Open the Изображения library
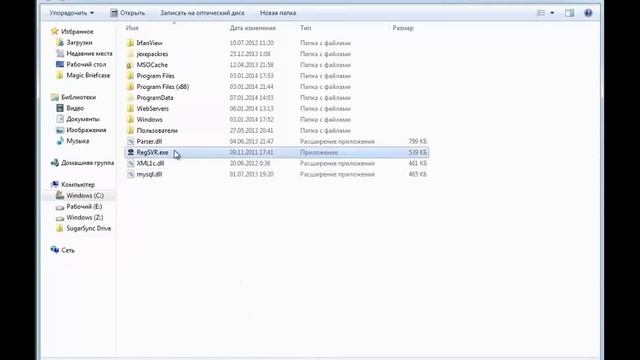 click(86, 130)
